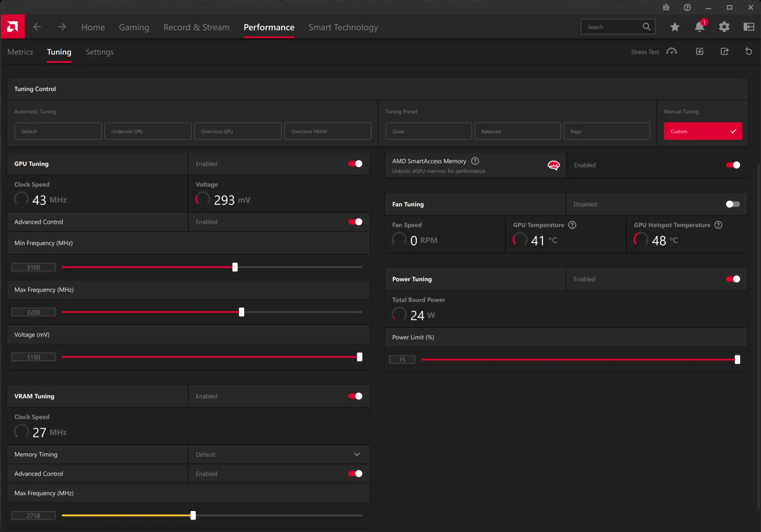Screen dimensions: 761x532
Task: Go back with the left arrow
Action: [37, 27]
